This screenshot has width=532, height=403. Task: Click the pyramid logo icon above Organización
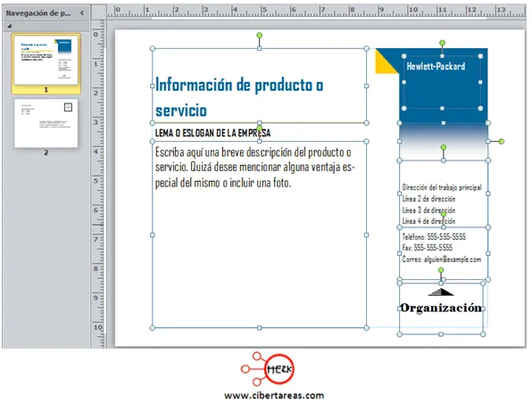[x=441, y=292]
